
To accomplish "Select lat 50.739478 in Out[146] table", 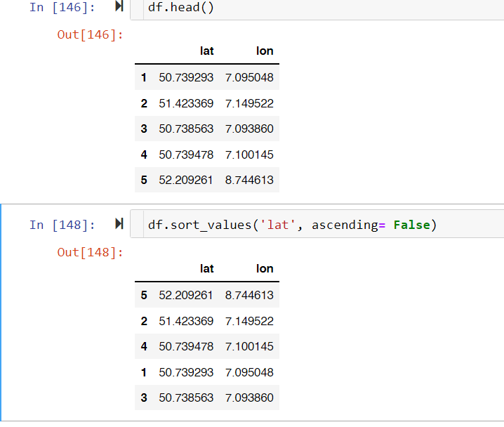I will 186,155.
